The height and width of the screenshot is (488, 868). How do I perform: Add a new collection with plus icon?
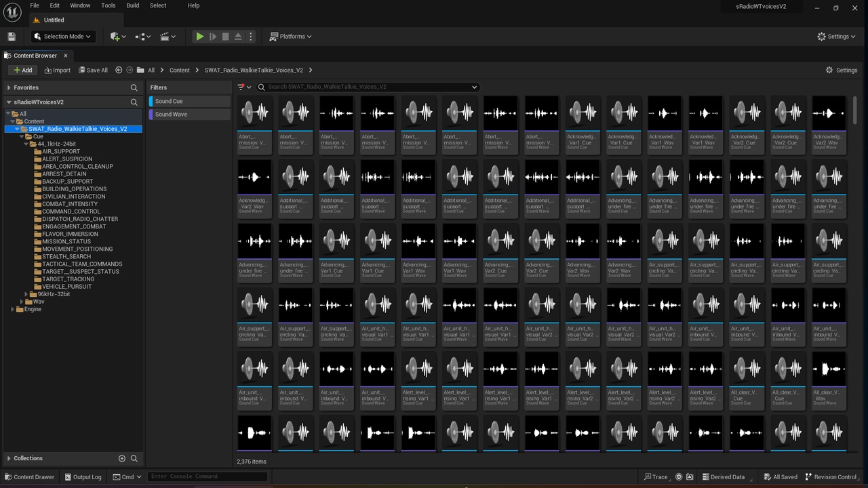coord(122,458)
